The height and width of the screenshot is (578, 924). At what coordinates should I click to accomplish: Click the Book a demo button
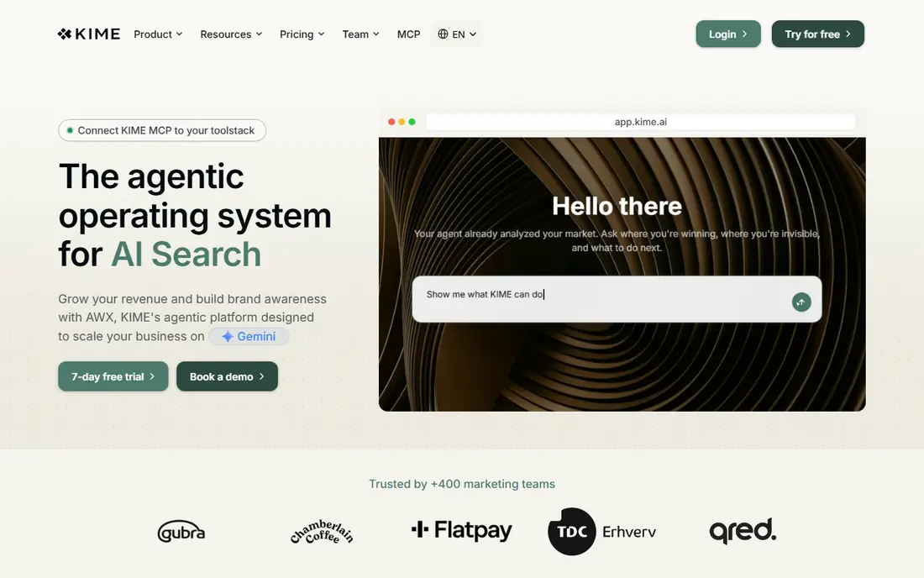[227, 376]
